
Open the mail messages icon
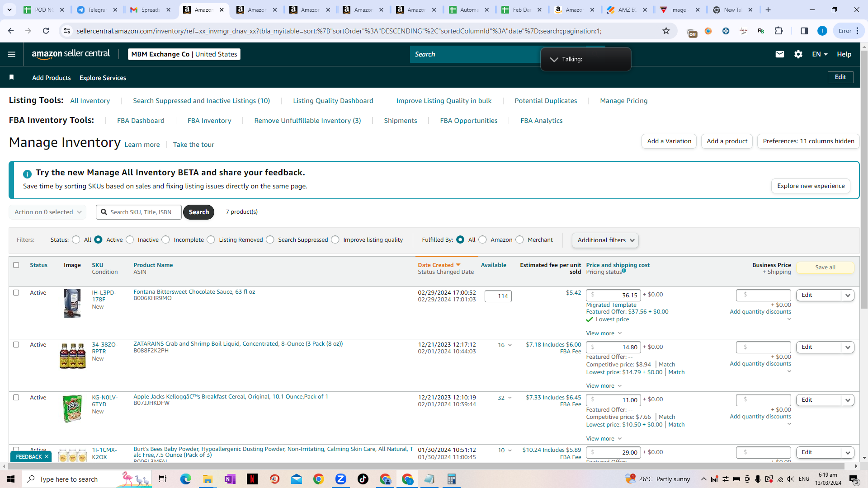click(x=780, y=54)
